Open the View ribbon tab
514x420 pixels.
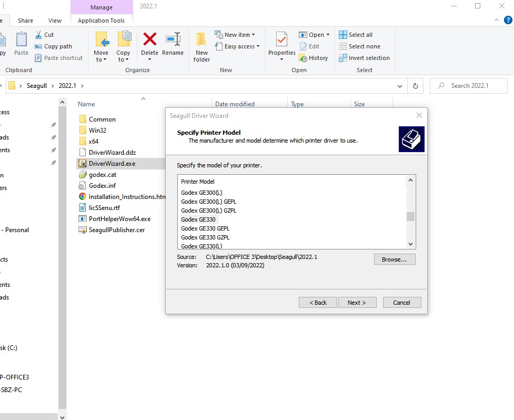point(55,21)
